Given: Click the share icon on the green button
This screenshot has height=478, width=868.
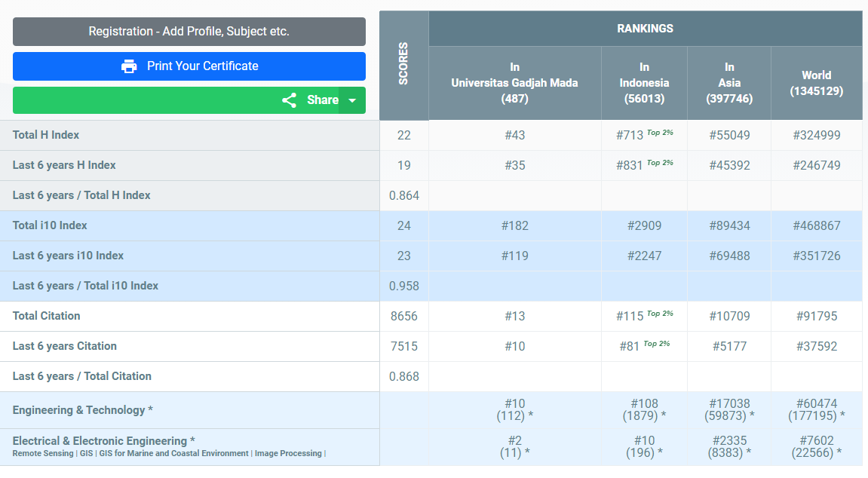Looking at the screenshot, I should coord(289,100).
